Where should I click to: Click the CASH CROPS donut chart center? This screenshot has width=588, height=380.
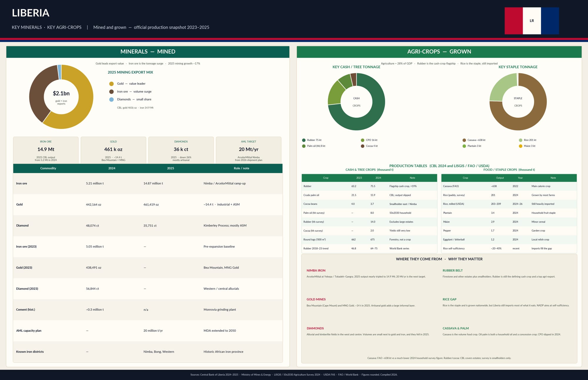356,102
